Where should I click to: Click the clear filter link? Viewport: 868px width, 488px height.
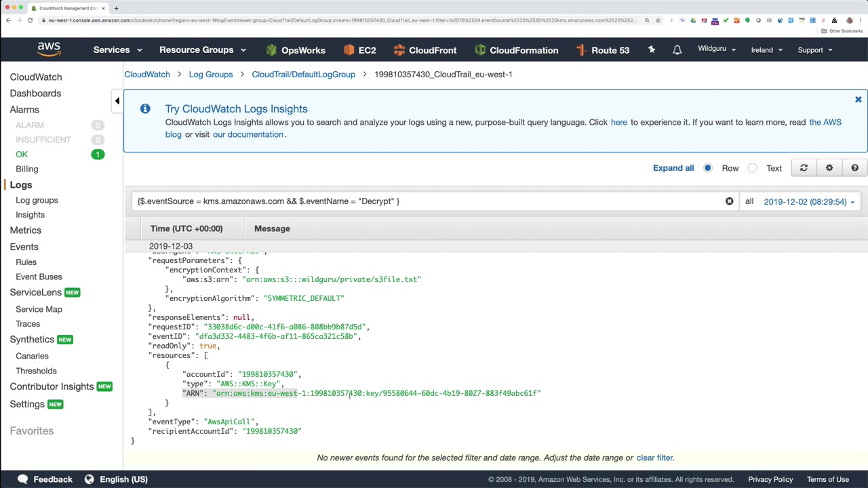(x=654, y=457)
